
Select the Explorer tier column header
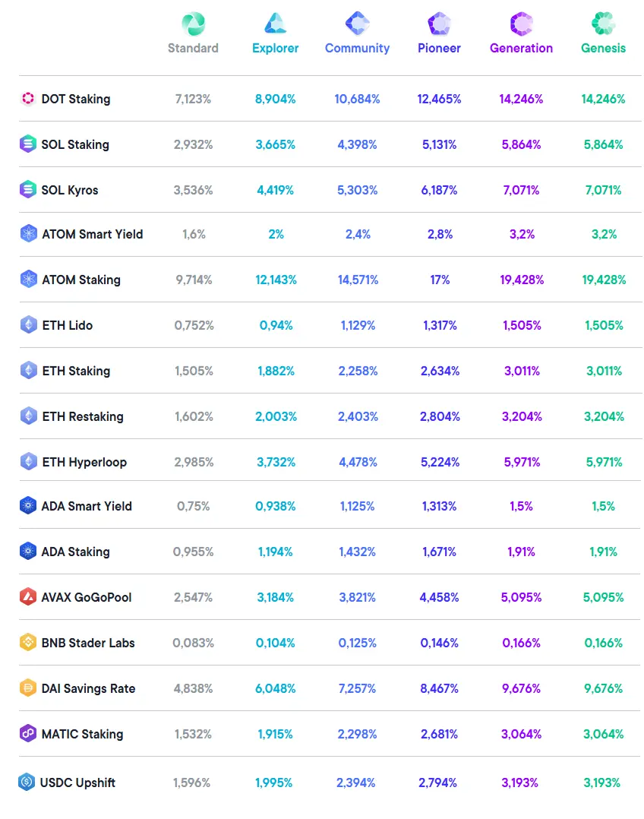tap(275, 48)
